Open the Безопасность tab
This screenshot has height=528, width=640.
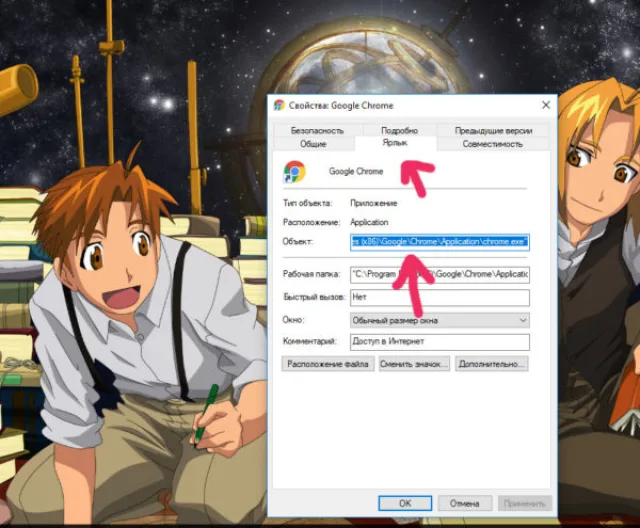317,131
